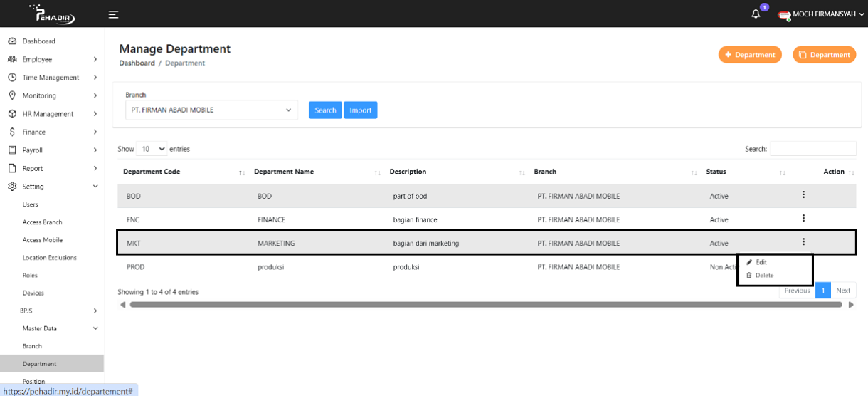Click the Monitoring location pin icon
Image resolution: width=868 pixels, height=396 pixels.
(12, 95)
